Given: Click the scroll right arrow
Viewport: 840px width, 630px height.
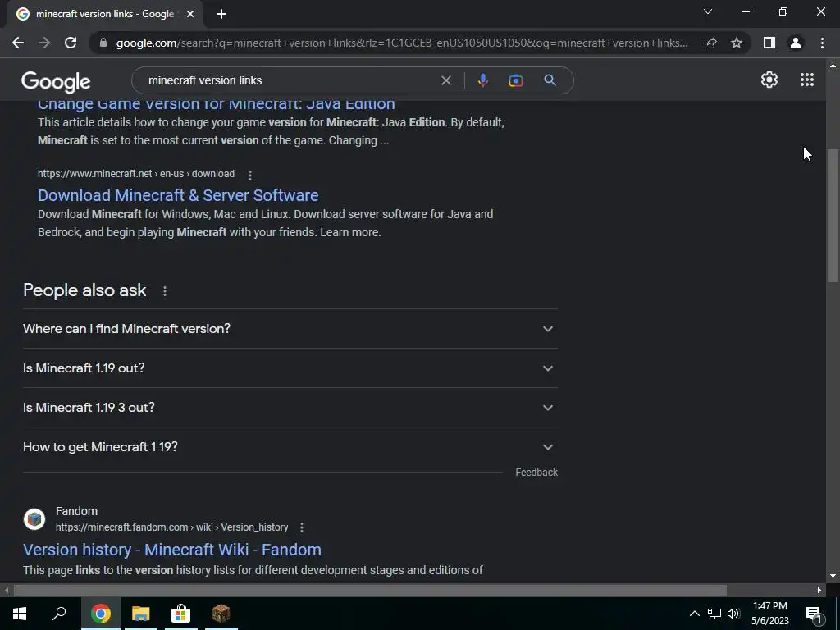Looking at the screenshot, I should click(x=819, y=591).
